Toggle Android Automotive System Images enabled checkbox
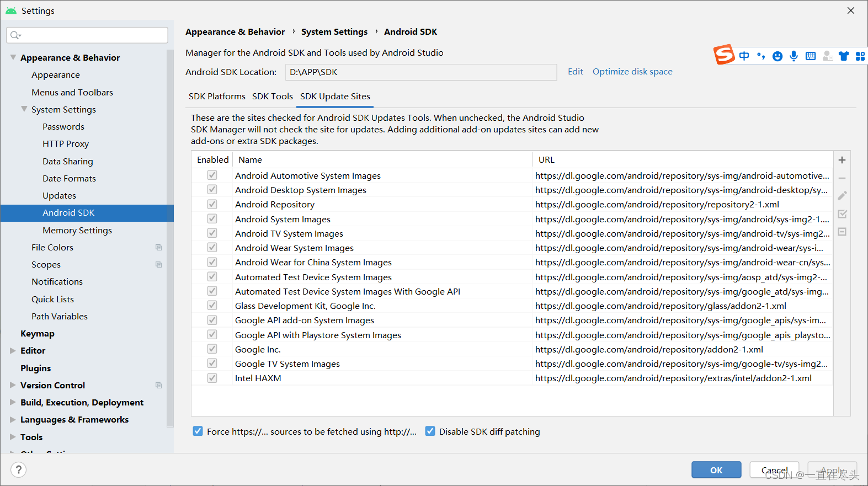The width and height of the screenshot is (868, 486). pos(212,175)
